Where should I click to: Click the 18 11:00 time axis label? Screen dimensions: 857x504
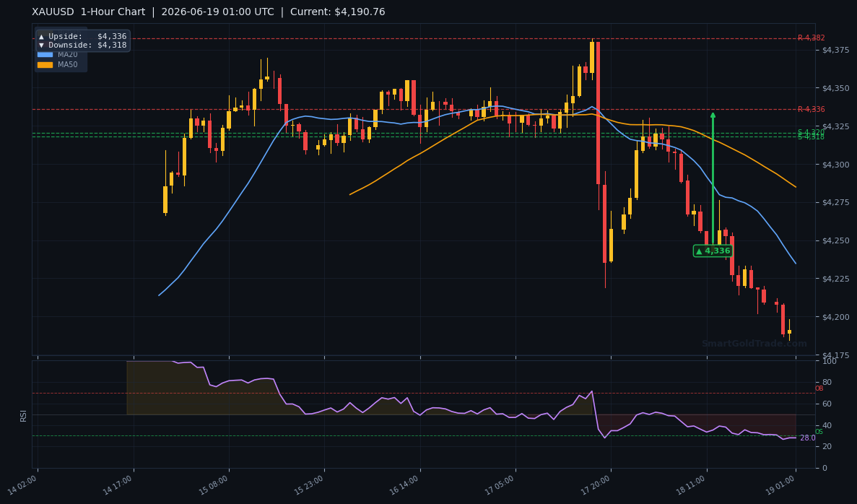pyautogui.click(x=692, y=485)
